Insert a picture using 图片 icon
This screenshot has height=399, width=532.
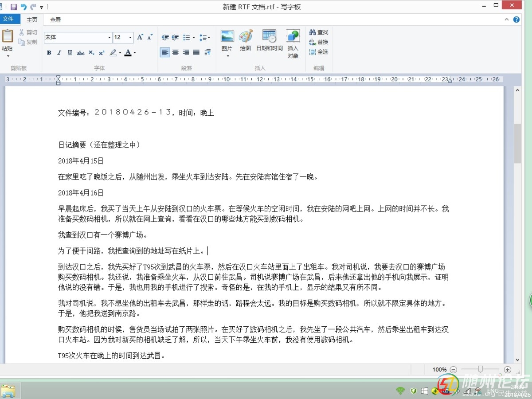227,37
